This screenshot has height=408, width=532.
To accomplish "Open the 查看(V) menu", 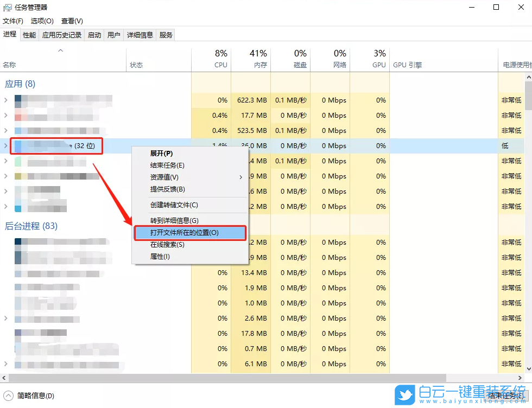I will click(71, 21).
